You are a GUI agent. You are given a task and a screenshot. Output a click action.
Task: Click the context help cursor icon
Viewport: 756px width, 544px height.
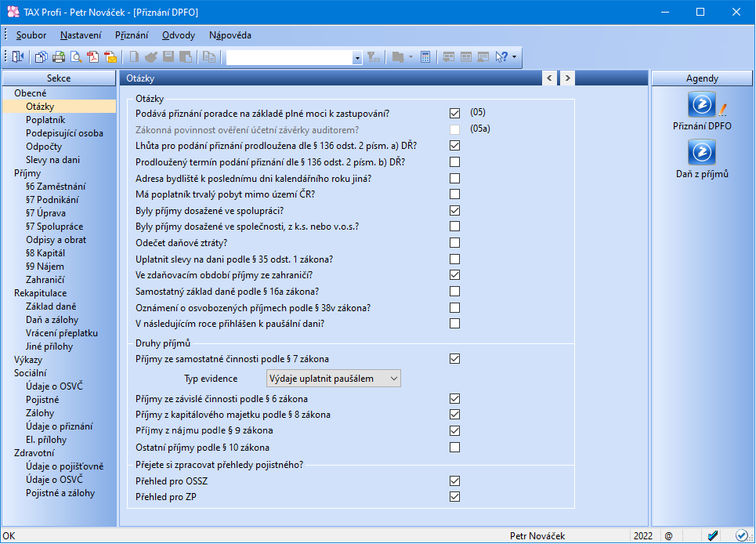(x=501, y=57)
